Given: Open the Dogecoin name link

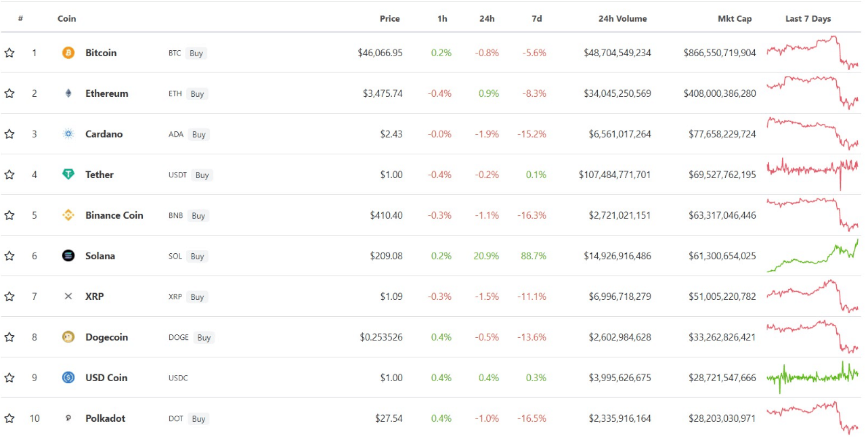Looking at the screenshot, I should [108, 337].
